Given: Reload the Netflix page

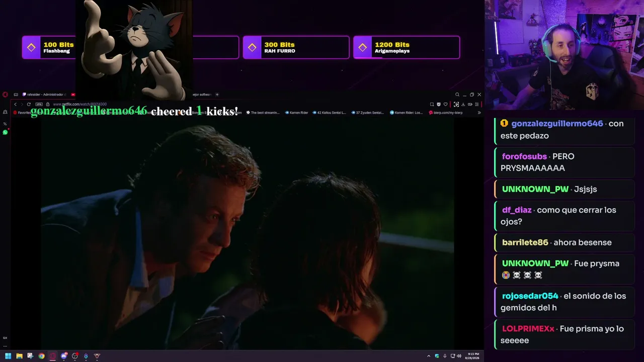Looking at the screenshot, I should (x=29, y=104).
